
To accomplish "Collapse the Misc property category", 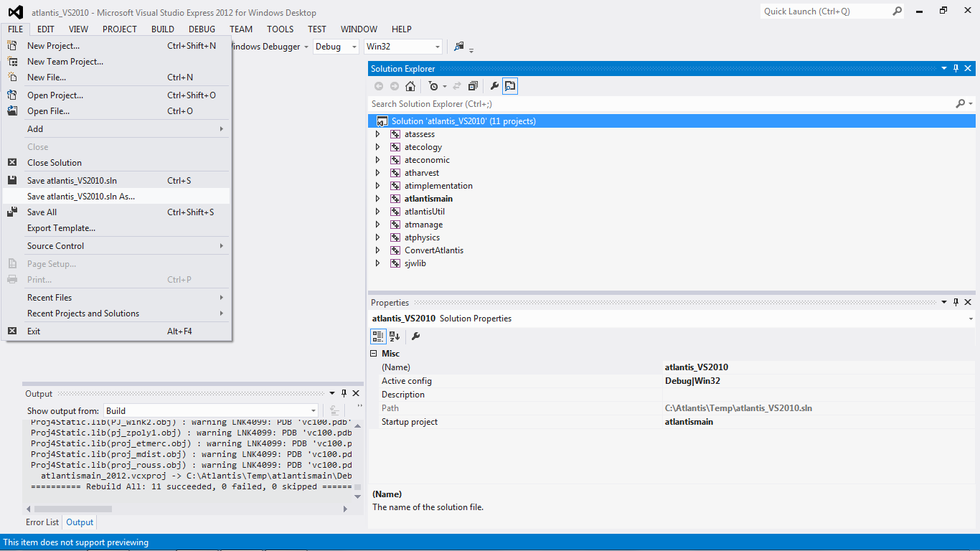I will pos(374,354).
